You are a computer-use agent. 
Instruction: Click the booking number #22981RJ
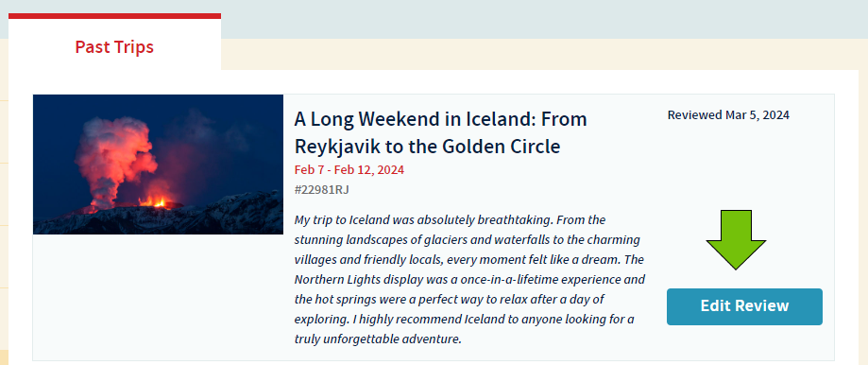322,189
